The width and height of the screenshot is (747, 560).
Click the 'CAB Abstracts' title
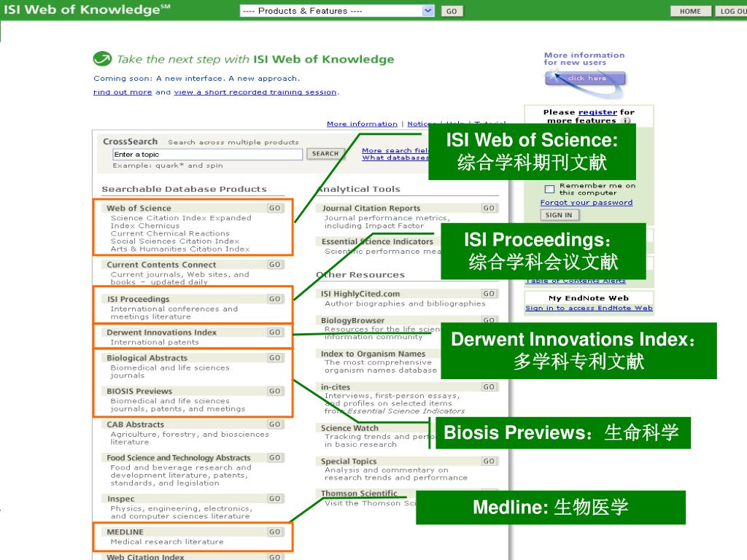(x=135, y=424)
